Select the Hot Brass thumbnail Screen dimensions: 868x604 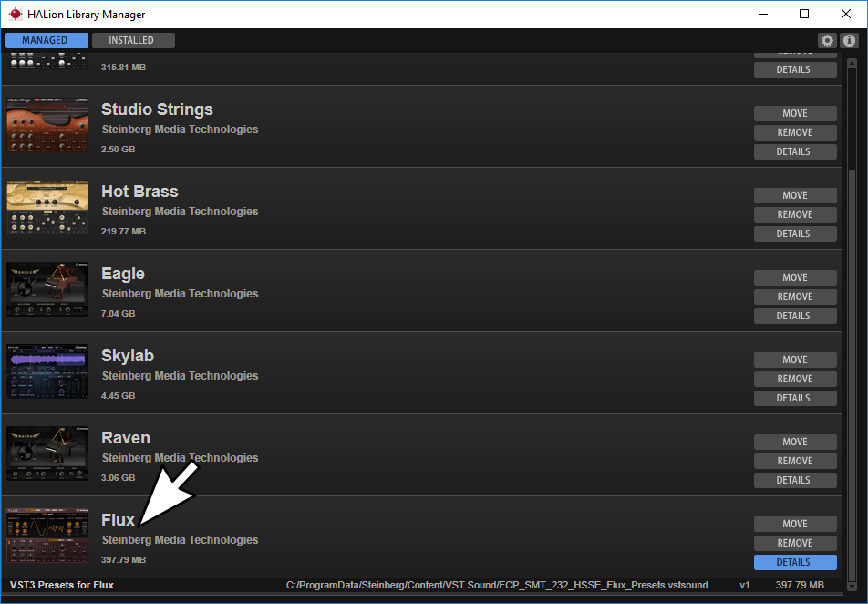pos(47,207)
